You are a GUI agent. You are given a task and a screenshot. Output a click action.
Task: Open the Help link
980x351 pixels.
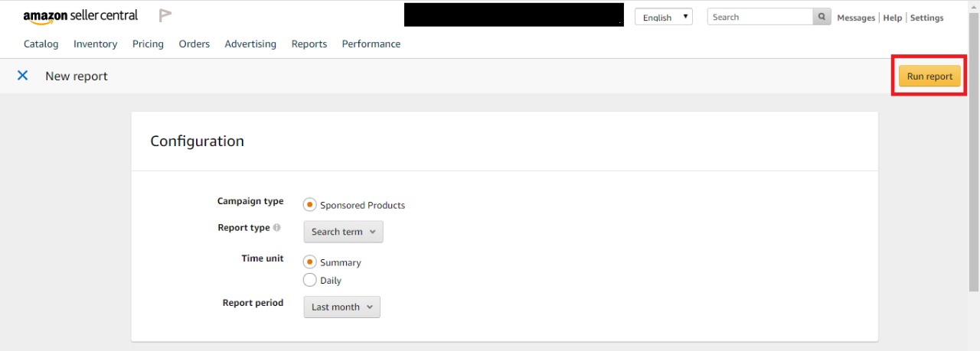893,18
